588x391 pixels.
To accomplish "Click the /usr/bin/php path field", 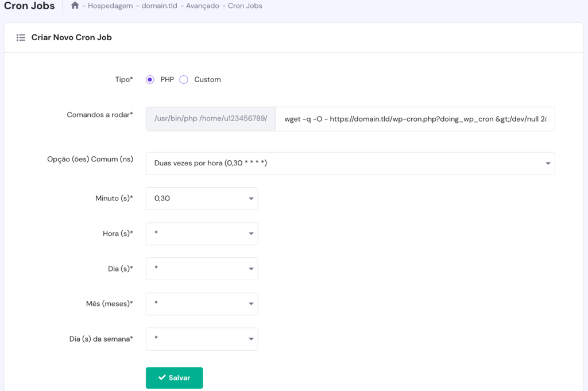I will [x=210, y=118].
